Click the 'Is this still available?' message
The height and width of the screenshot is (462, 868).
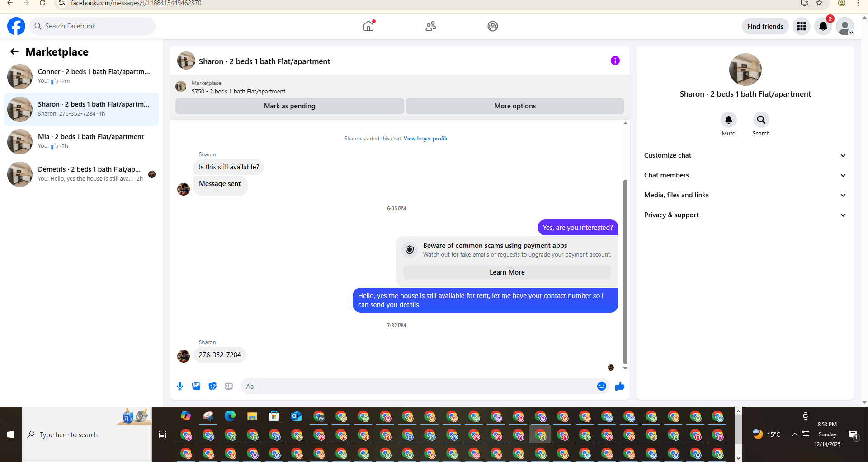point(229,167)
